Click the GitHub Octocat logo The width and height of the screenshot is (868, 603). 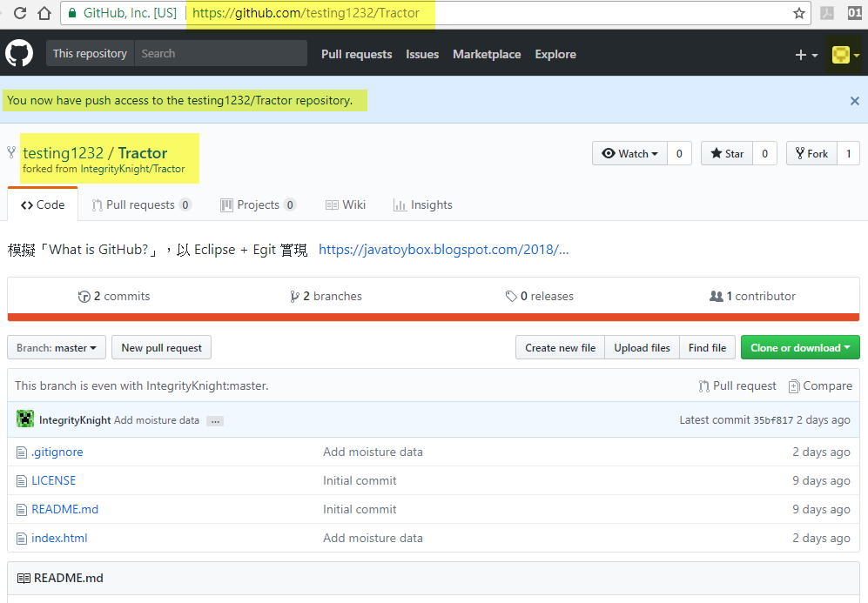click(x=19, y=53)
